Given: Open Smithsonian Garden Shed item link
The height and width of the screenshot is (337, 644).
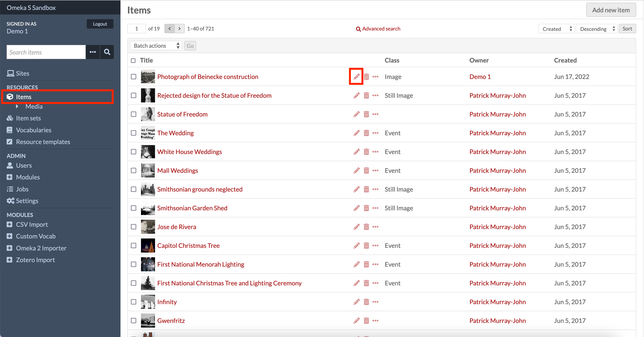Looking at the screenshot, I should click(x=192, y=208).
